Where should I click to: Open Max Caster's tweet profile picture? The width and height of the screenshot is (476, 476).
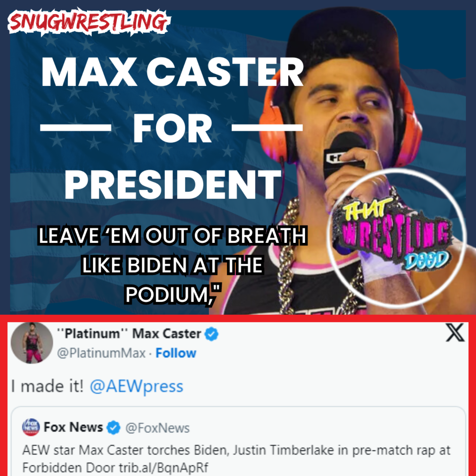coord(32,343)
